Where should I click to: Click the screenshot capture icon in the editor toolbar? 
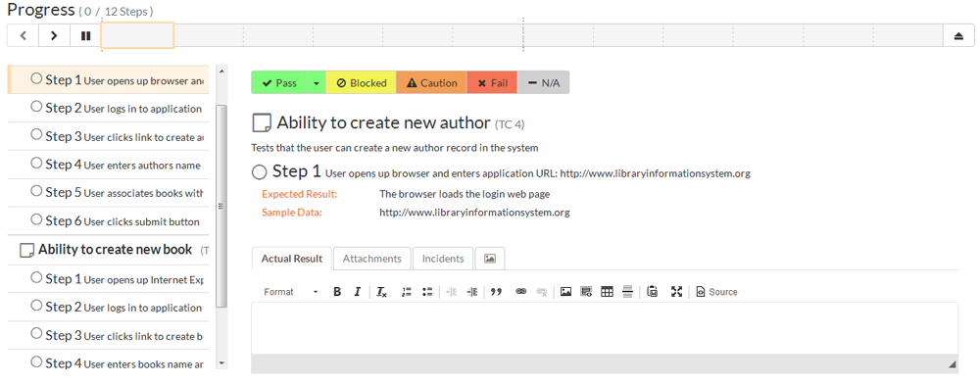(x=586, y=292)
